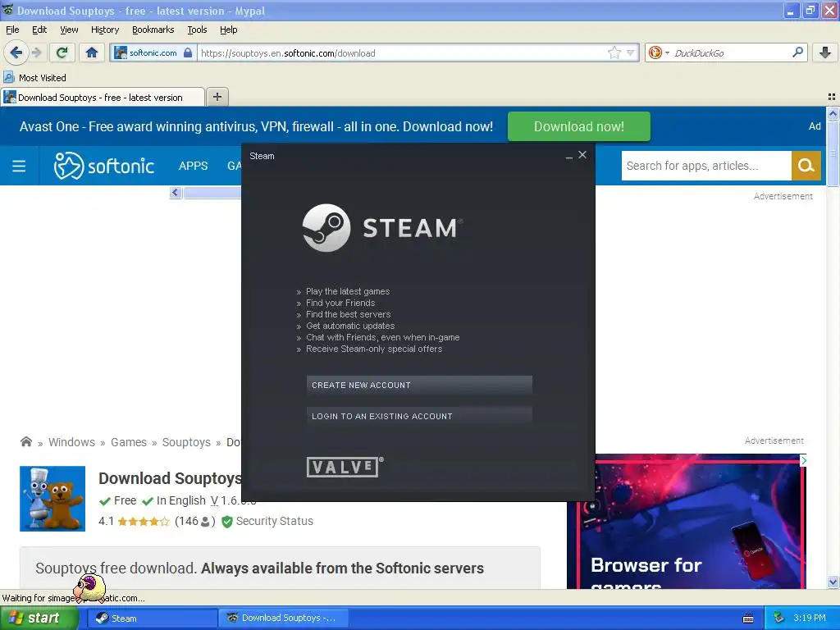This screenshot has height=630, width=840.
Task: Close the ad using its corner icon
Action: click(x=802, y=460)
